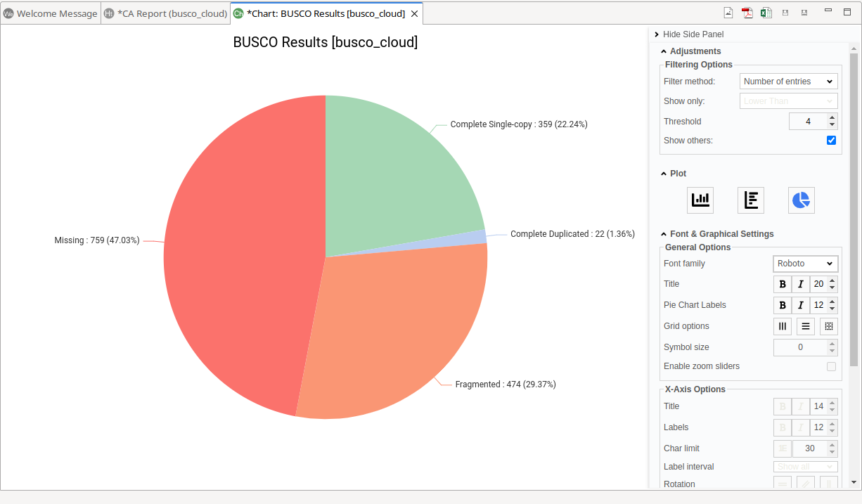Image resolution: width=862 pixels, height=504 pixels.
Task: Export chart as PDF
Action: 747,13
